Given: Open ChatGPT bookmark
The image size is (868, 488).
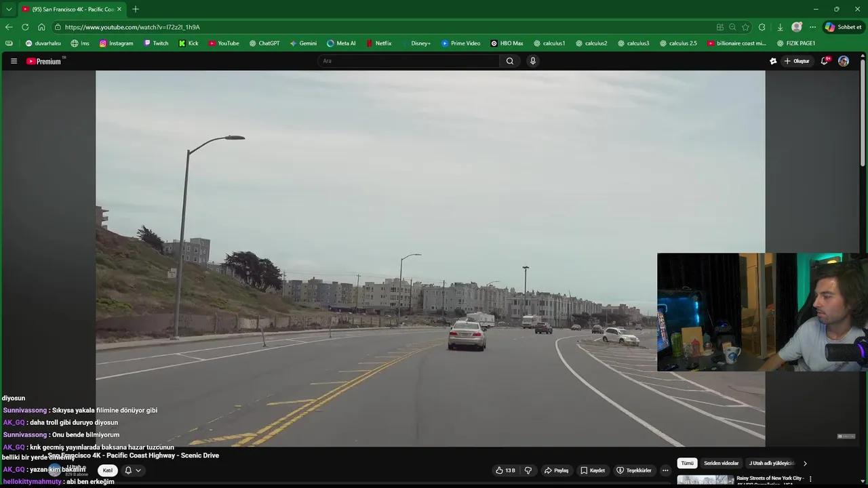Looking at the screenshot, I should click(264, 43).
